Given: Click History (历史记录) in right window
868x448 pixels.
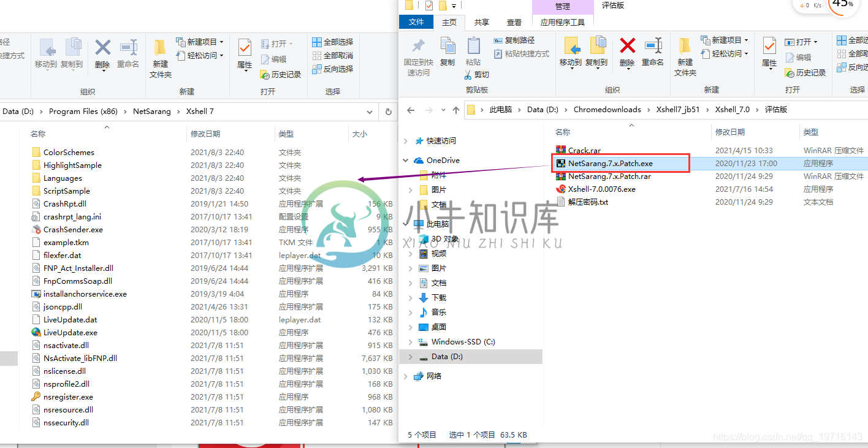Looking at the screenshot, I should pyautogui.click(x=806, y=73).
